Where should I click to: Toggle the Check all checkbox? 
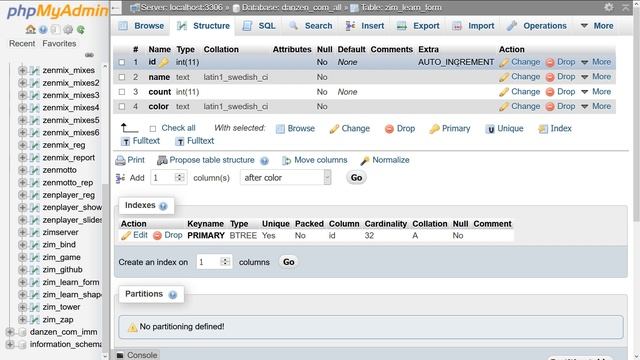click(x=153, y=129)
